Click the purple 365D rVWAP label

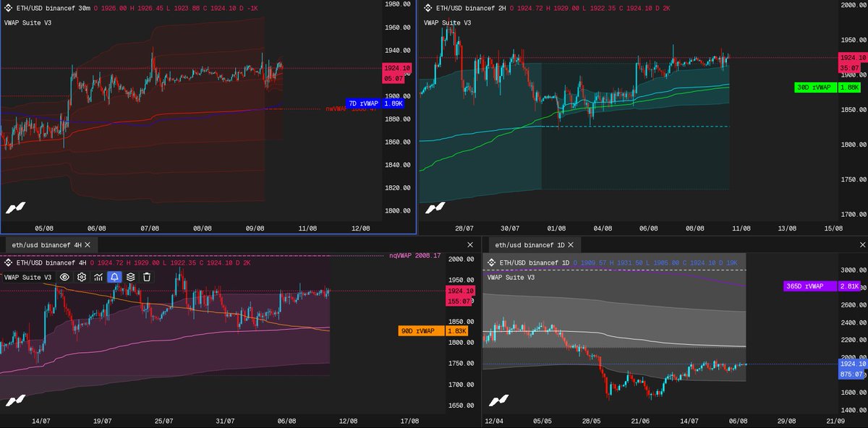(811, 286)
